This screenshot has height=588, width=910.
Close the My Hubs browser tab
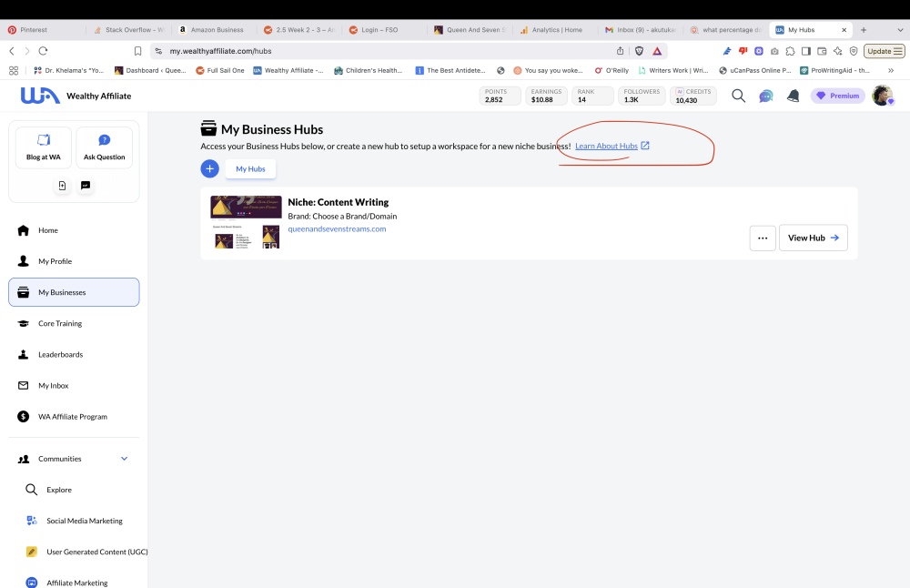[x=844, y=30]
